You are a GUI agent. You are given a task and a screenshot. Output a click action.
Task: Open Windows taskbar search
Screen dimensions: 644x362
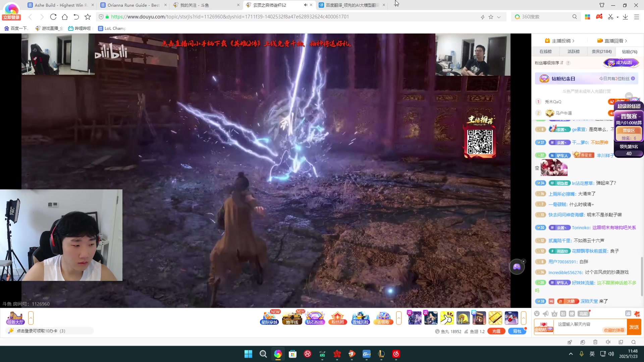click(263, 354)
